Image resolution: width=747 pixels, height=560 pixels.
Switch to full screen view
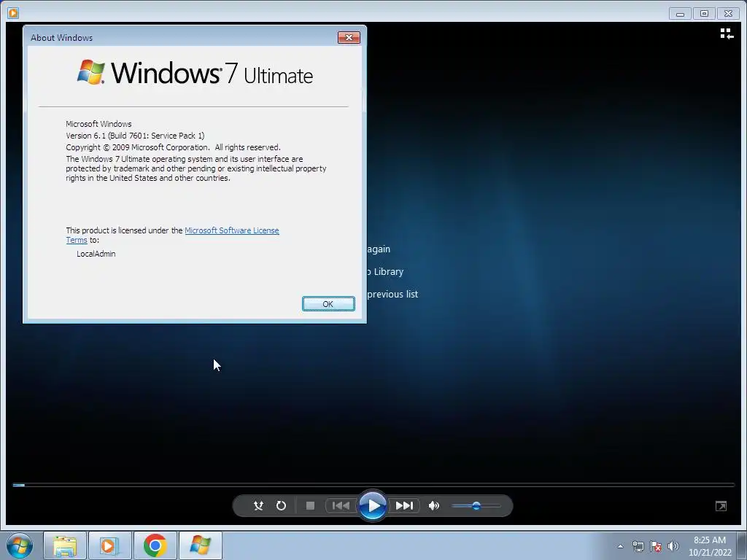click(x=721, y=506)
